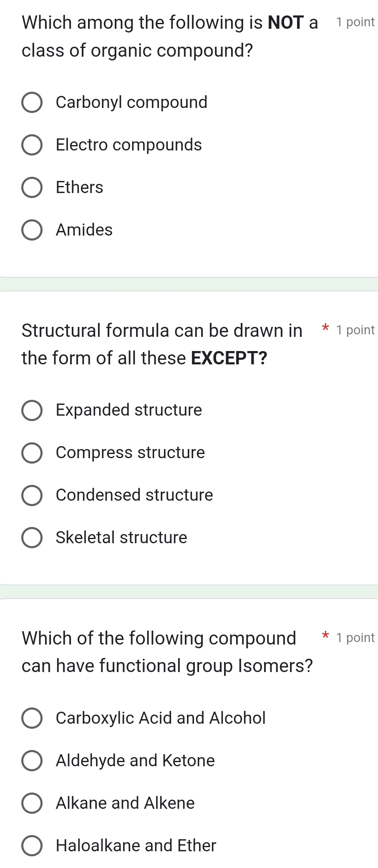Click the Skeletal structure label text

pos(121,537)
